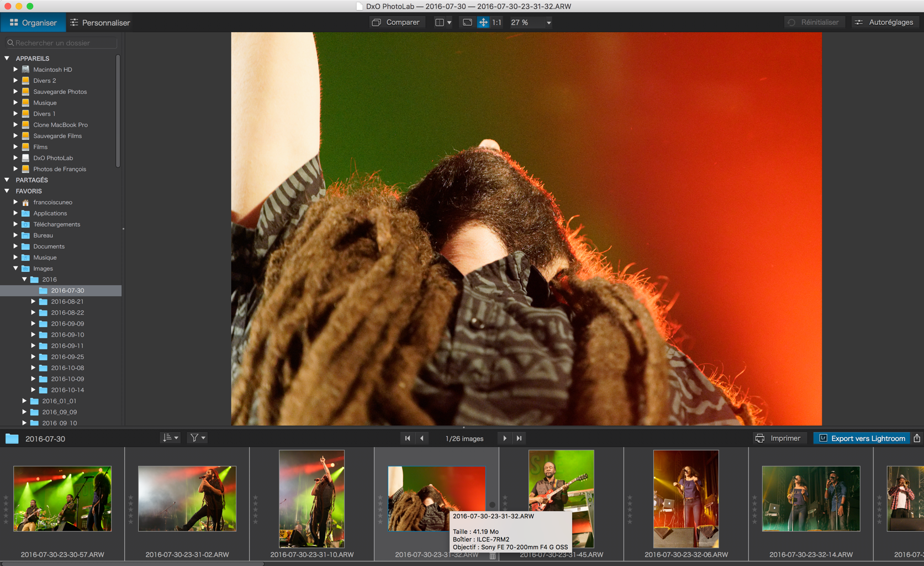Select the Musique drive under Appareils

coord(45,103)
